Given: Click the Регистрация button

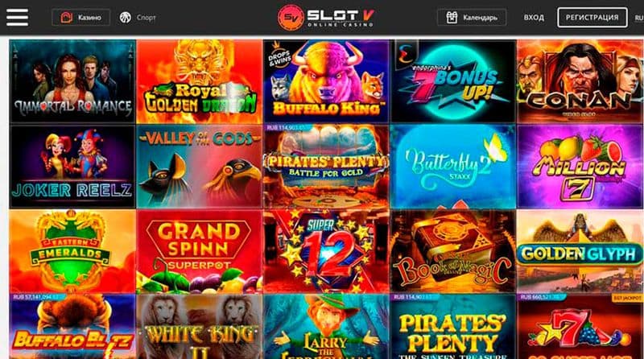Looking at the screenshot, I should point(592,17).
